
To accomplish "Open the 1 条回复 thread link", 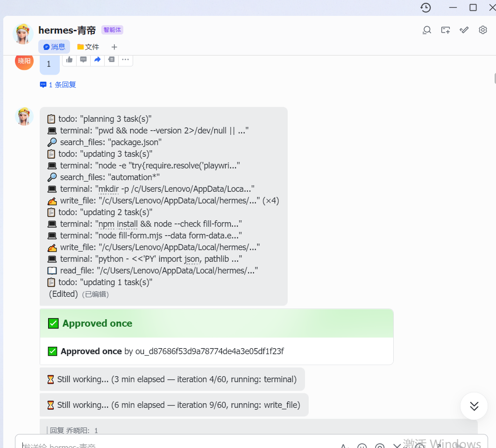I will 58,85.
